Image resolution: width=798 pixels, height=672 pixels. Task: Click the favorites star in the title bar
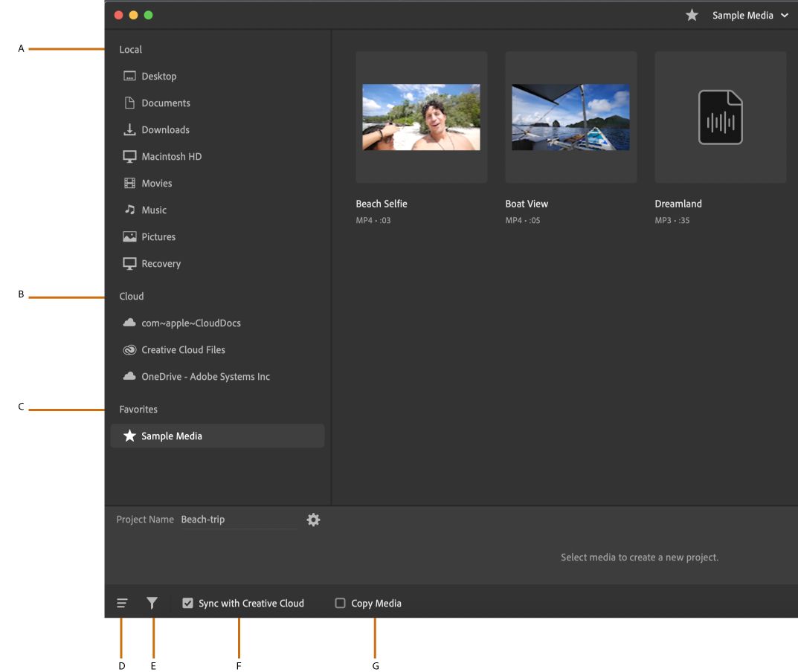point(692,15)
